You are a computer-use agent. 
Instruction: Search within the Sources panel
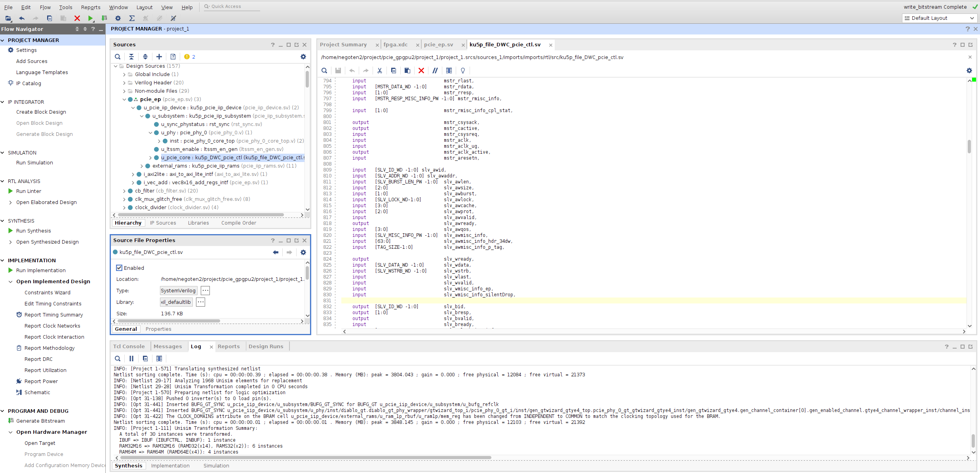pos(118,57)
